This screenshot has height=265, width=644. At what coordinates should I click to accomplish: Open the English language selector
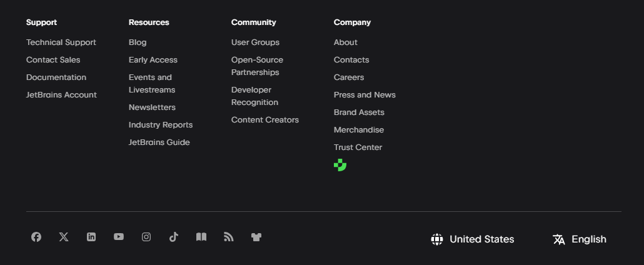580,239
